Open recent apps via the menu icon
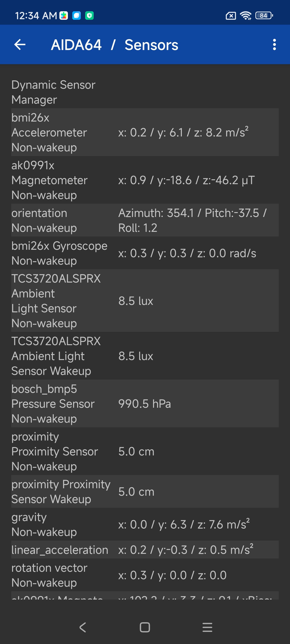The image size is (290, 644). pos(207,627)
